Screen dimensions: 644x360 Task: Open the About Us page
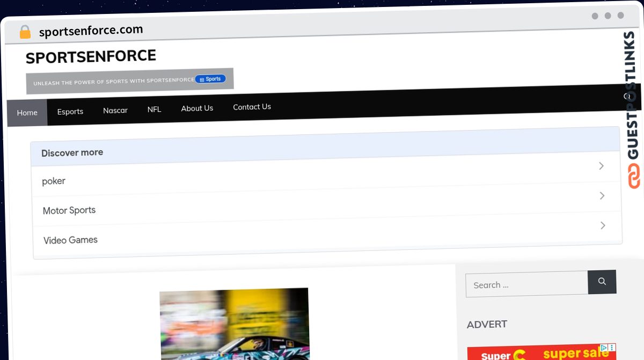click(197, 108)
